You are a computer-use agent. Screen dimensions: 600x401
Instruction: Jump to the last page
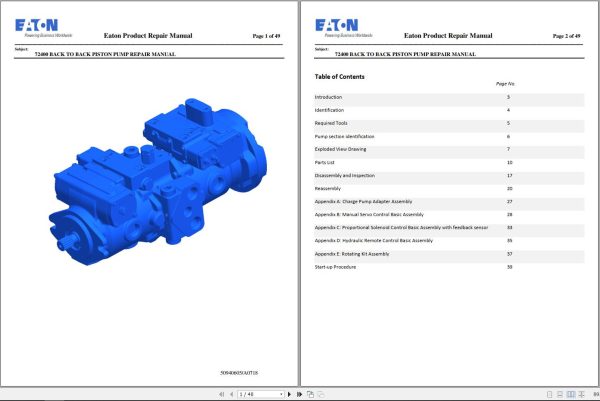pyautogui.click(x=299, y=394)
